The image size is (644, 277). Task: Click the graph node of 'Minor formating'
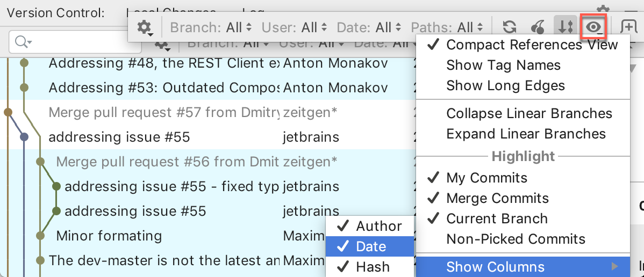[40, 236]
